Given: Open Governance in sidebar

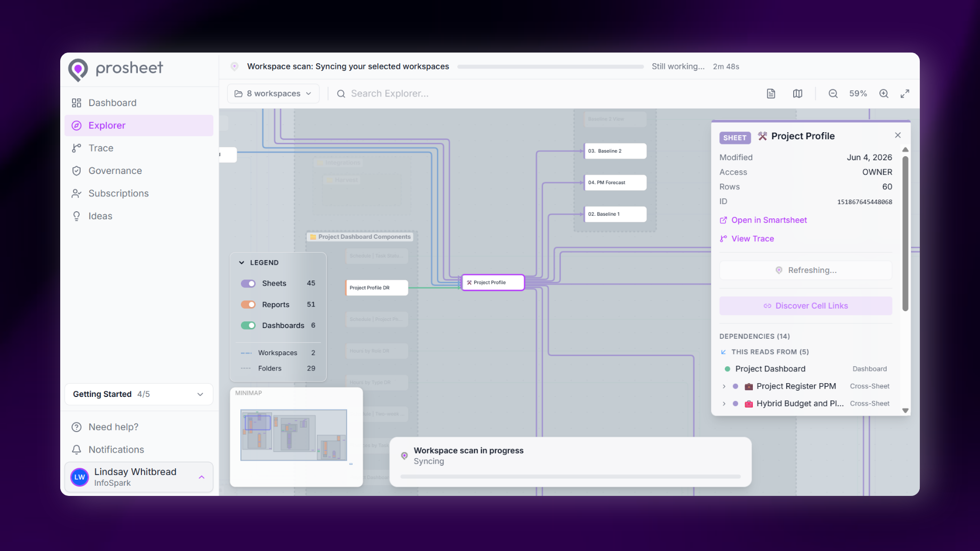Looking at the screenshot, I should [139, 171].
